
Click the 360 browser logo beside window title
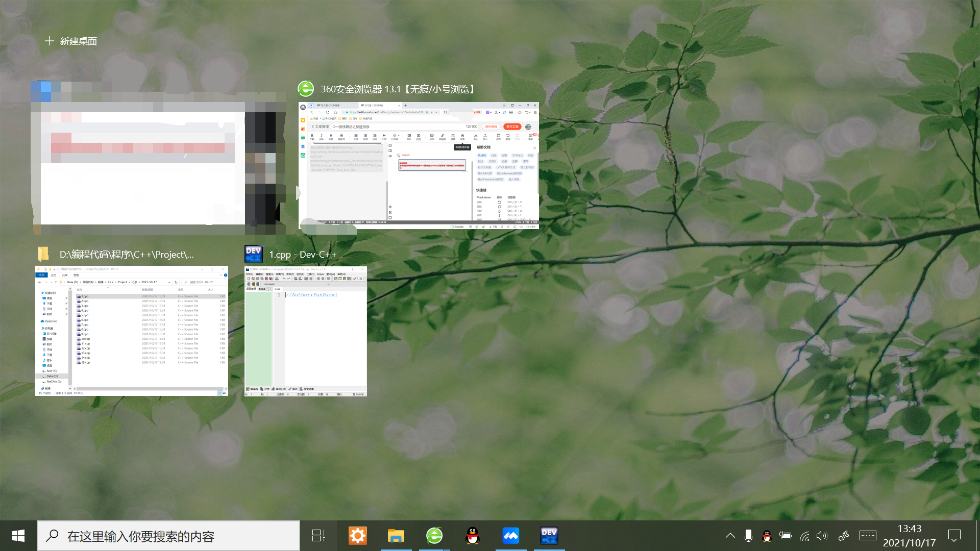(306, 89)
